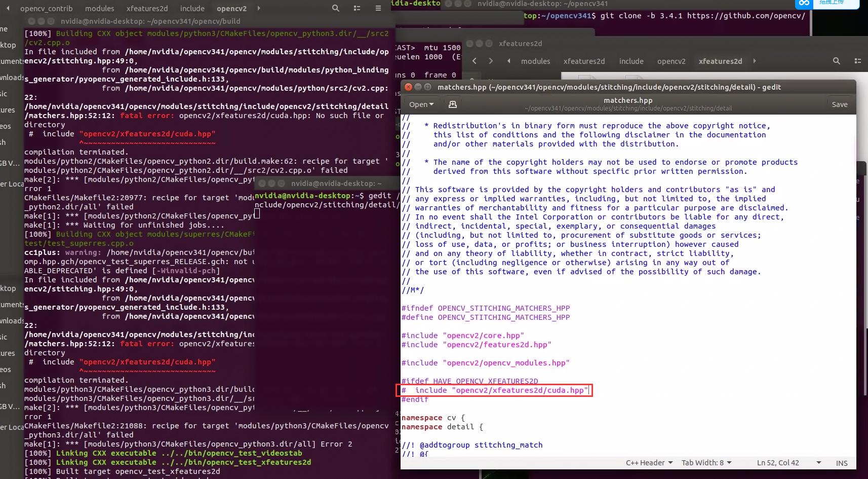Click the forward navigation arrow in the xfeatures2d window
This screenshot has height=479, width=868.
coord(490,60)
